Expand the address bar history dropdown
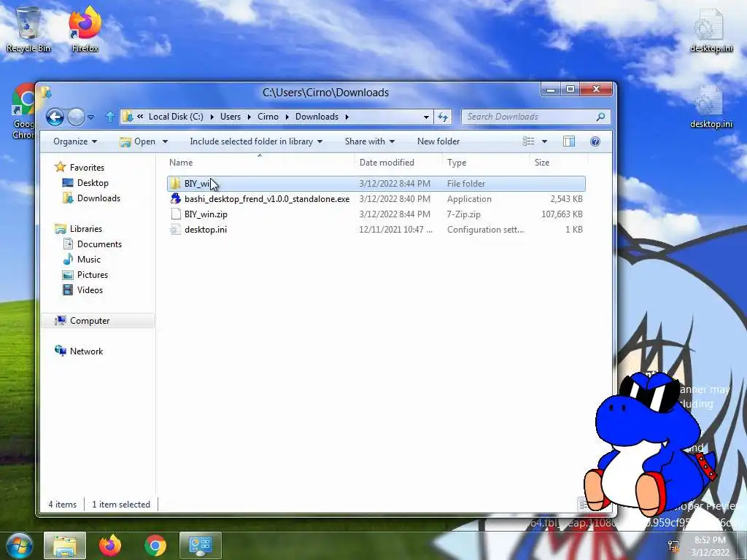This screenshot has height=560, width=747. (426, 117)
